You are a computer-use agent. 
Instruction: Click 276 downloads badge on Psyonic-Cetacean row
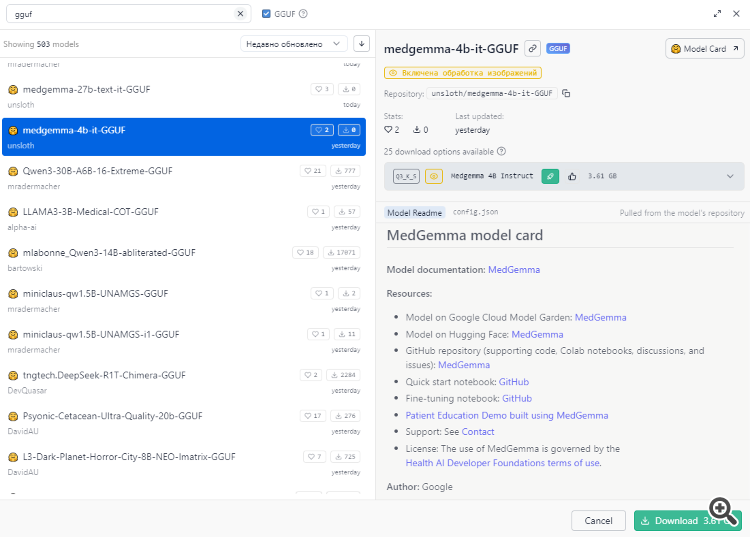(345, 416)
